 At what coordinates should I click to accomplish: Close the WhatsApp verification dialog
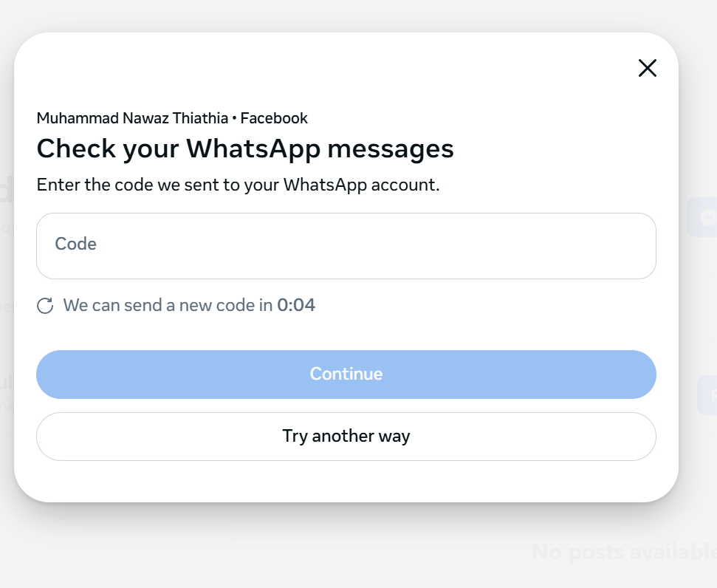tap(647, 68)
